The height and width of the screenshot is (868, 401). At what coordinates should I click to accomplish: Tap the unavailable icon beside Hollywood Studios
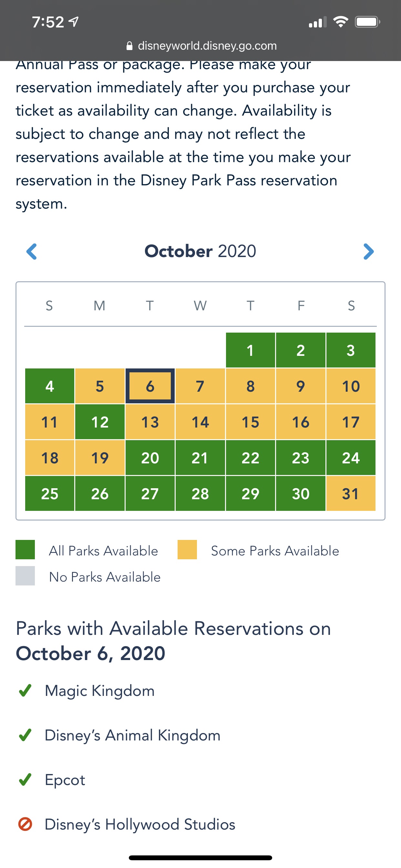point(25,824)
